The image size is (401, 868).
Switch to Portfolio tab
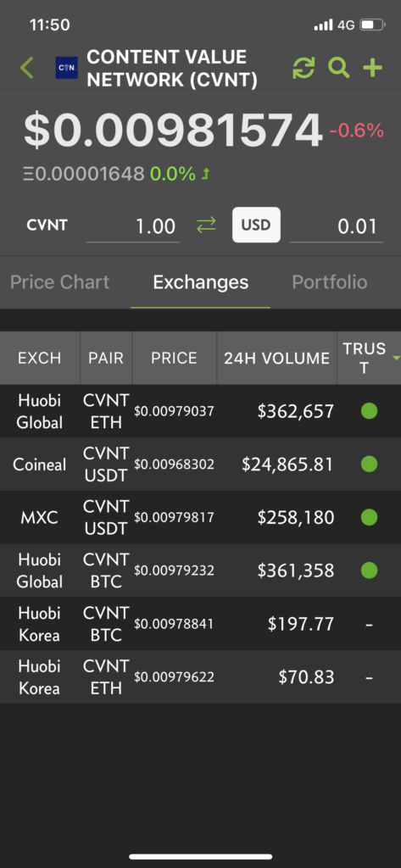click(330, 282)
